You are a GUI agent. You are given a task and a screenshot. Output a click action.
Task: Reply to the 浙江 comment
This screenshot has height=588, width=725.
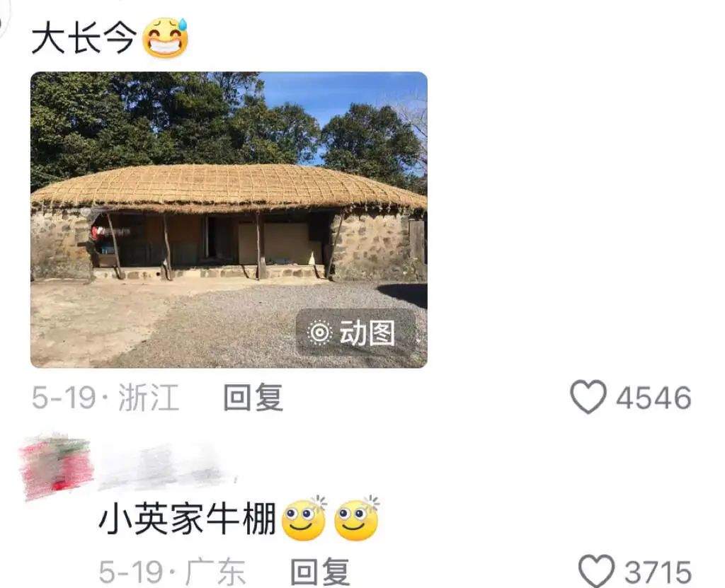pos(253,397)
